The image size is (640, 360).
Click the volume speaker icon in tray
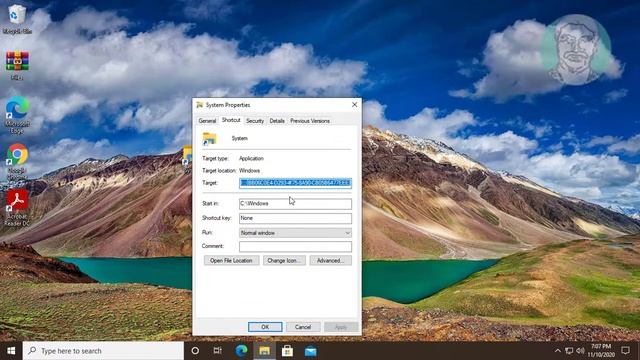click(x=580, y=351)
